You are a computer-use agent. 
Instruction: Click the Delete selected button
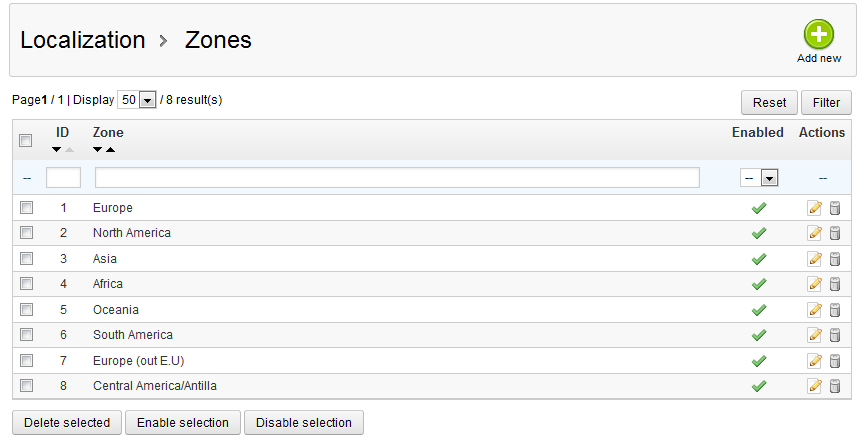tap(67, 423)
